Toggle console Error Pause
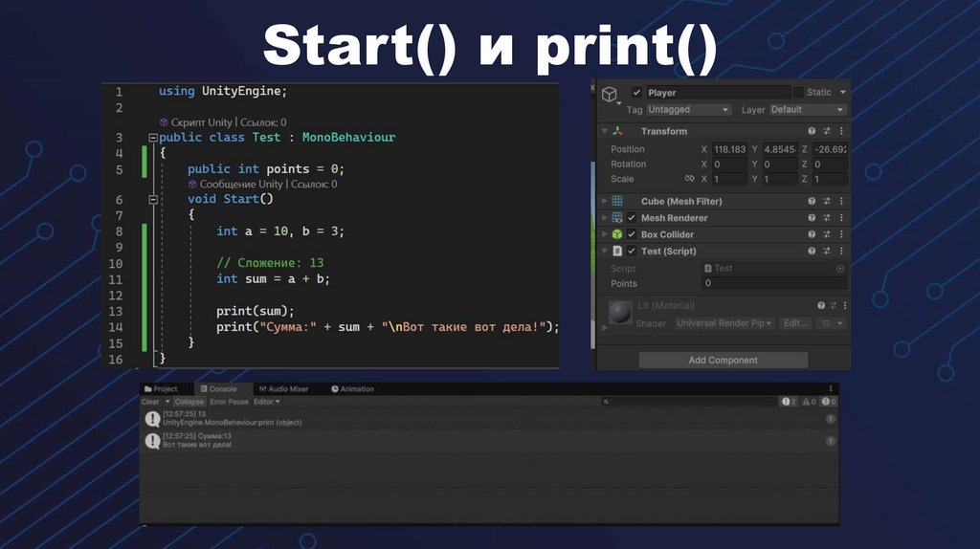This screenshot has height=549, width=980. click(x=229, y=402)
